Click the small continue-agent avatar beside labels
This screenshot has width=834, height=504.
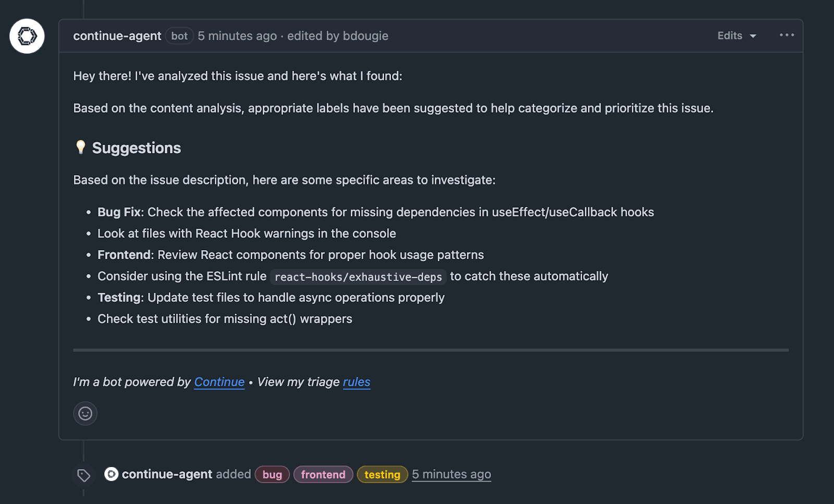click(x=111, y=474)
